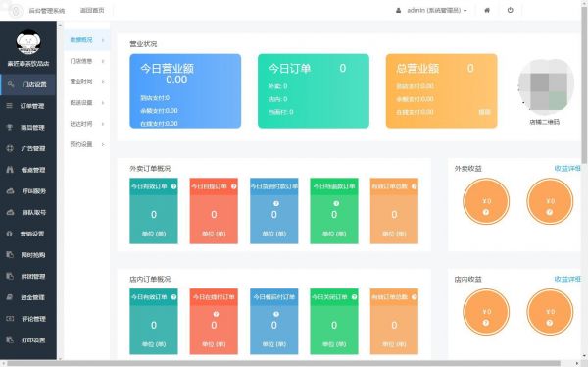Viewport: 588px width, 367px height.
Task: Click help icon on red 店内订单概况 card
Action: coord(216,314)
